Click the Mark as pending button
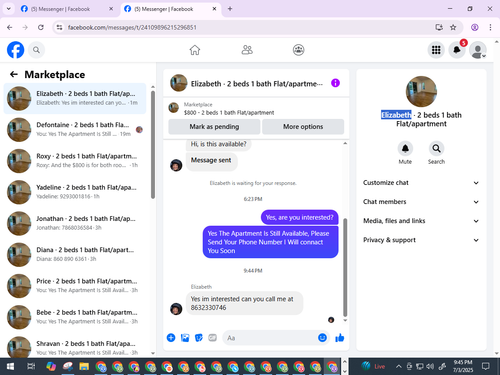Viewport: 500px width, 375px height. (214, 127)
